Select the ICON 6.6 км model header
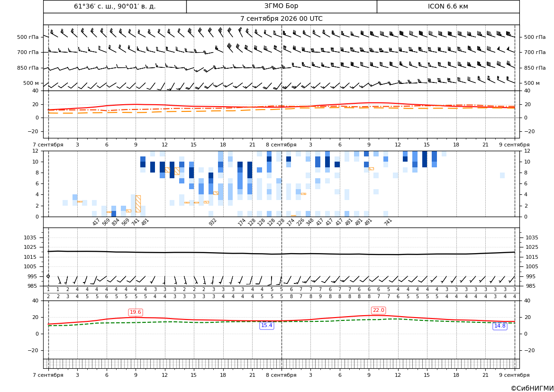The width and height of the screenshot is (554, 392). [448, 6]
